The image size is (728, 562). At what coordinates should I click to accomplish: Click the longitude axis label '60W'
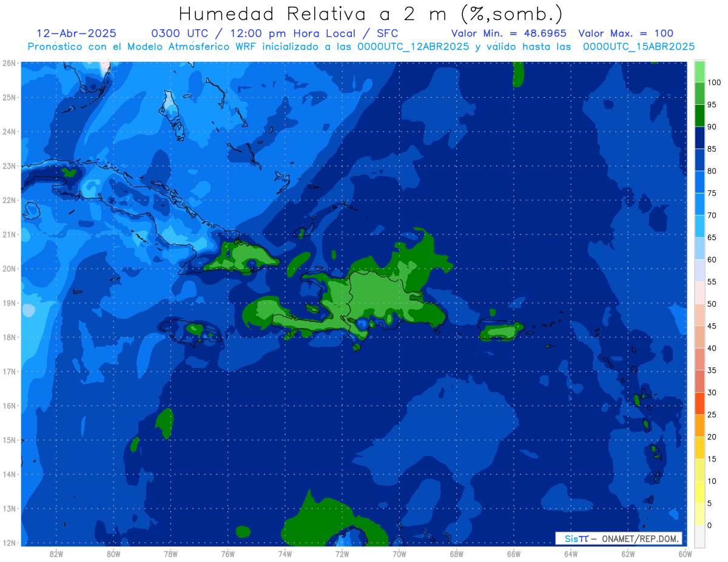tap(685, 554)
